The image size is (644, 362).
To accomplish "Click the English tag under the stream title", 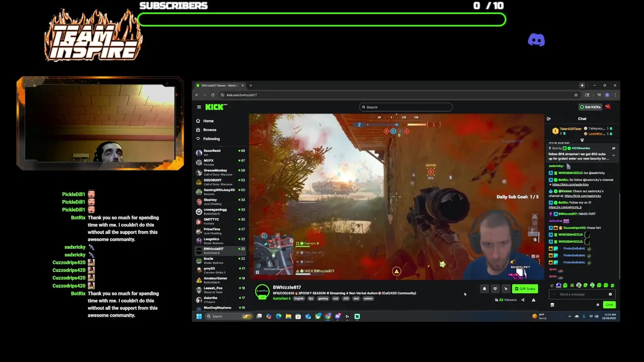I will [x=299, y=299].
